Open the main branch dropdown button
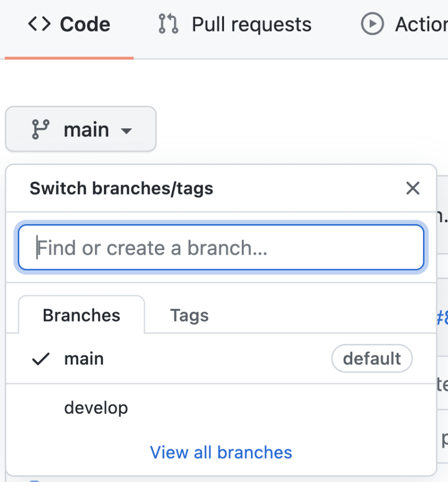 click(x=81, y=129)
